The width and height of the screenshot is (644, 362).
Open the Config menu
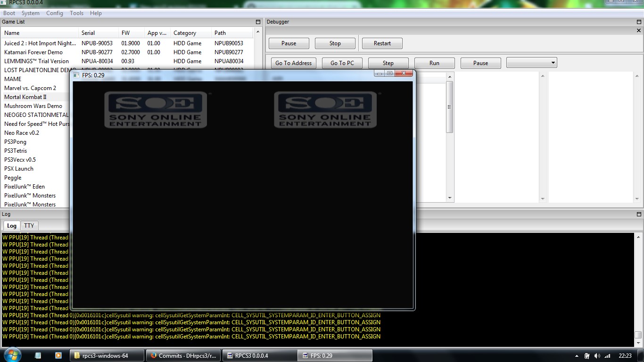point(55,13)
